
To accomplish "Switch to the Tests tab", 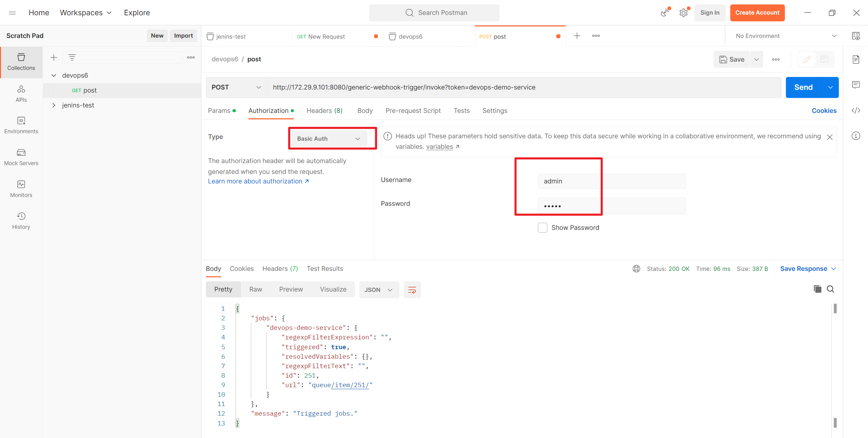I will click(461, 111).
